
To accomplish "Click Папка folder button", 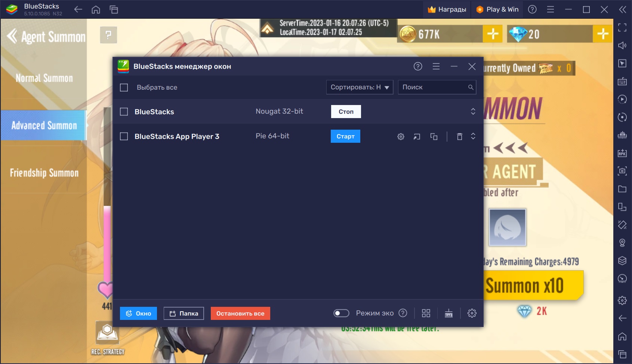I will [184, 313].
